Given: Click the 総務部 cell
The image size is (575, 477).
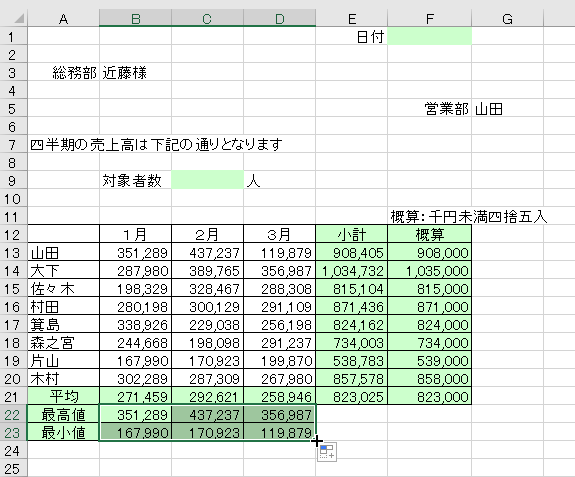Looking at the screenshot, I should [x=63, y=72].
